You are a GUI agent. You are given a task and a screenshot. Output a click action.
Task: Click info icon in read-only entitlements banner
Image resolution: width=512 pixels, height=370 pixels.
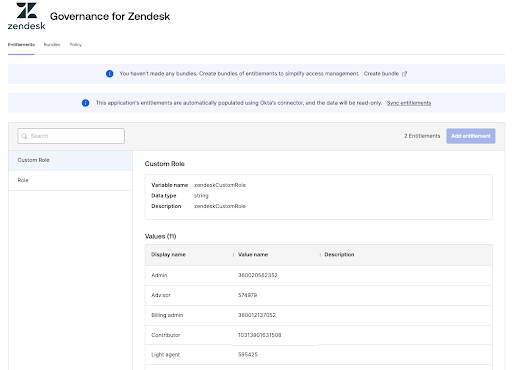(x=86, y=103)
